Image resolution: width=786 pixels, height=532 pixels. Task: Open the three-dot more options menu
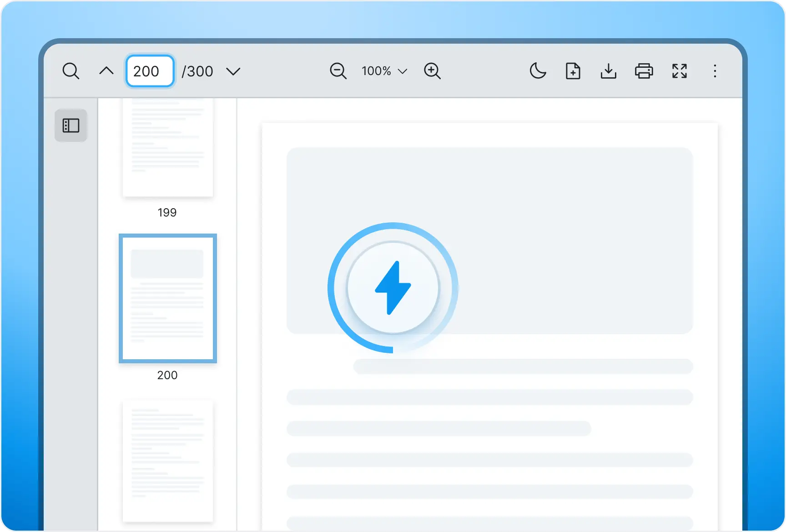715,71
